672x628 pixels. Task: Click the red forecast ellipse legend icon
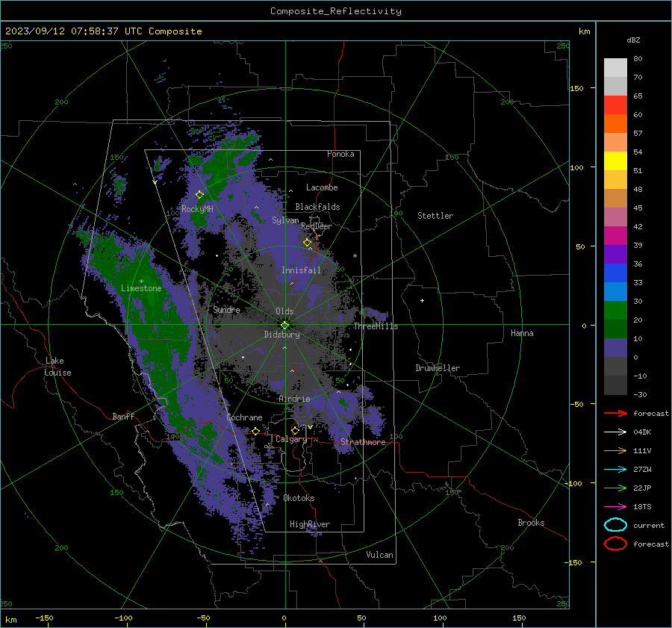point(615,544)
